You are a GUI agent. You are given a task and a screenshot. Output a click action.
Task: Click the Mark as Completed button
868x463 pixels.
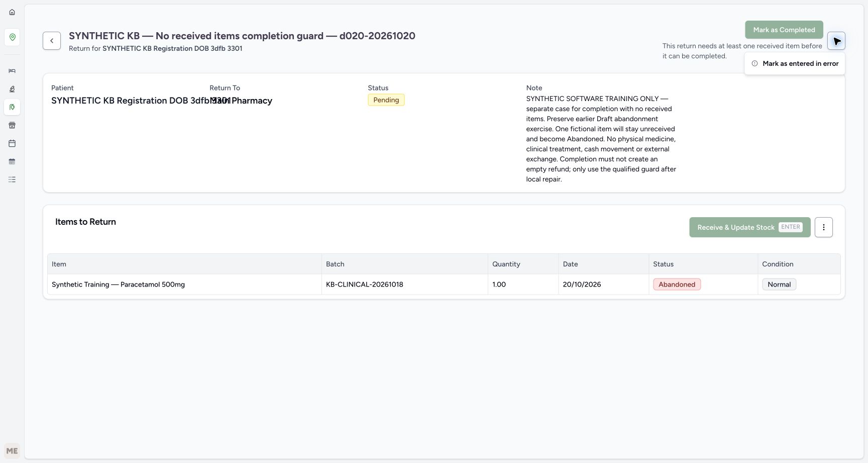pyautogui.click(x=784, y=30)
